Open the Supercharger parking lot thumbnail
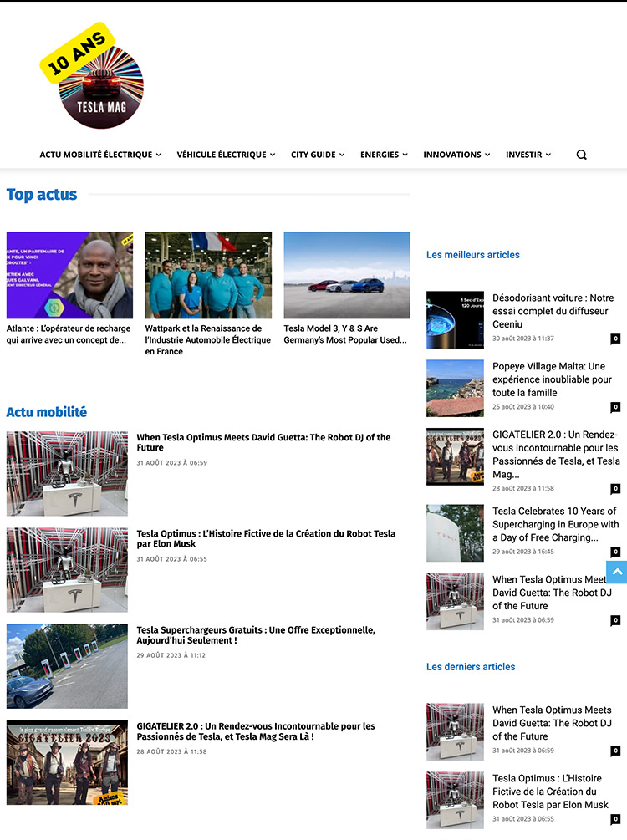627x840 pixels. pyautogui.click(x=67, y=666)
